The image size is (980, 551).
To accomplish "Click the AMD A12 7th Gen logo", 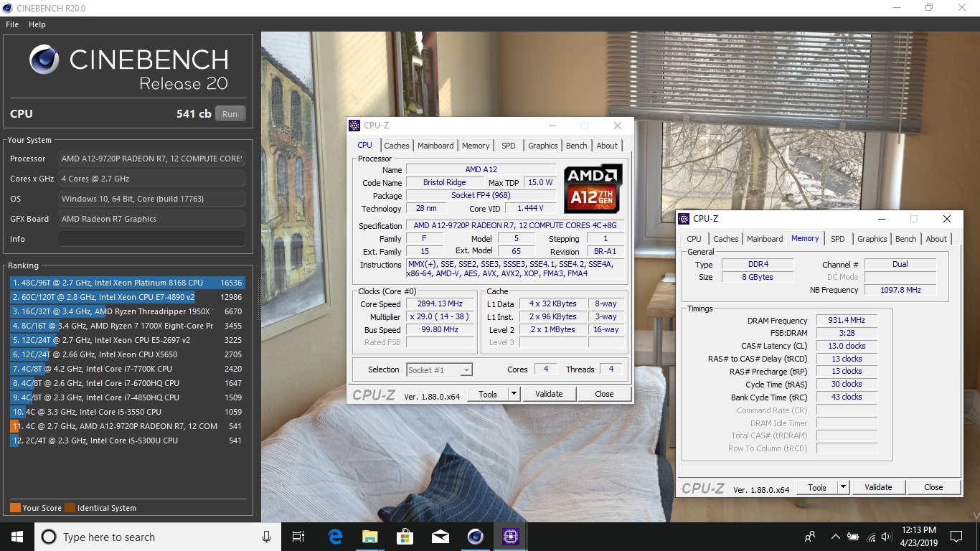I will (593, 189).
